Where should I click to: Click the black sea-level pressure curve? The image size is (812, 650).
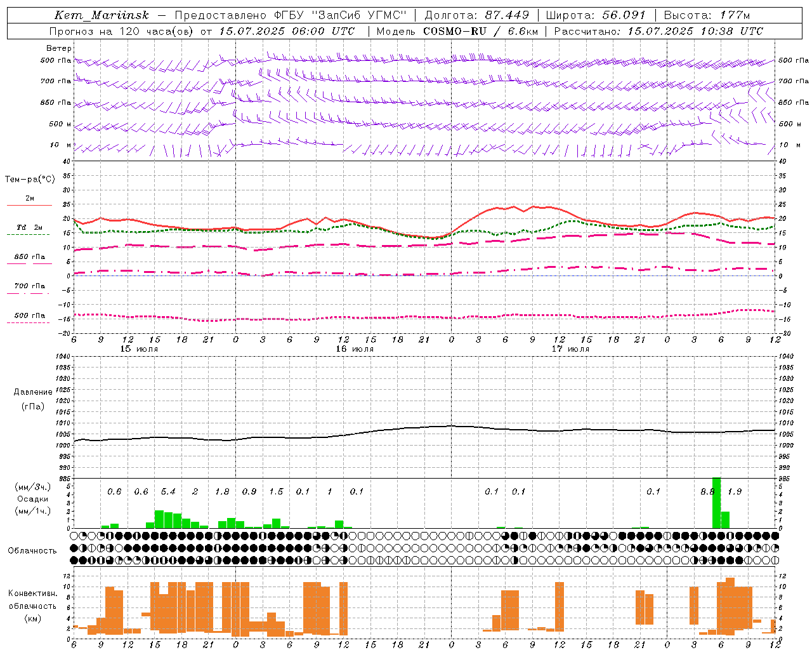(424, 428)
